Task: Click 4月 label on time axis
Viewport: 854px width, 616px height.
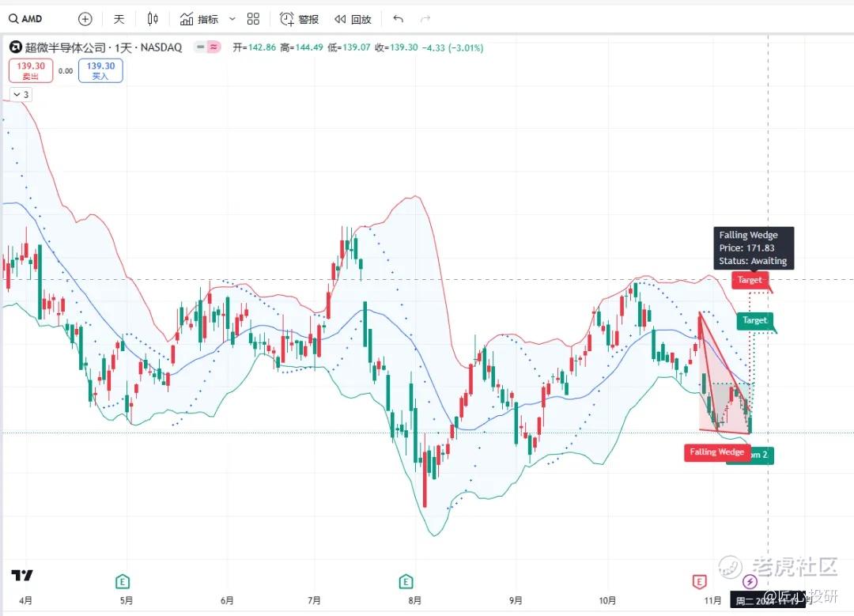Action: click(25, 600)
